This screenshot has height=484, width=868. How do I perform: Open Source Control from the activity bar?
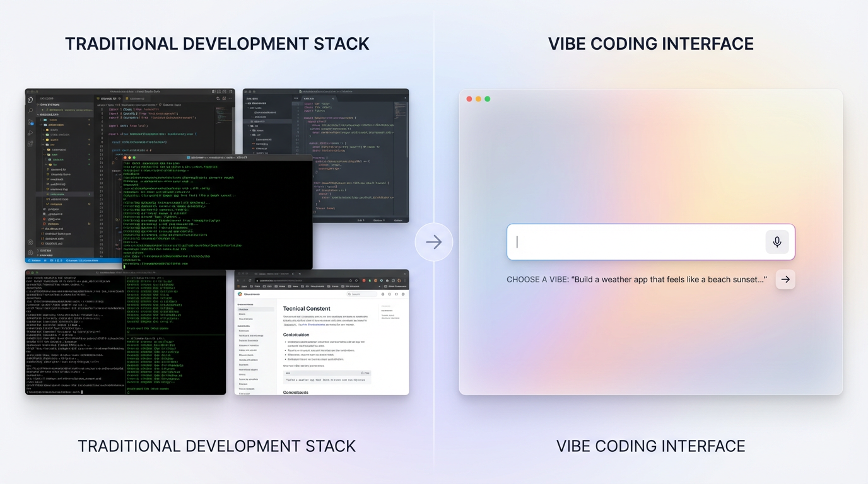pos(30,122)
